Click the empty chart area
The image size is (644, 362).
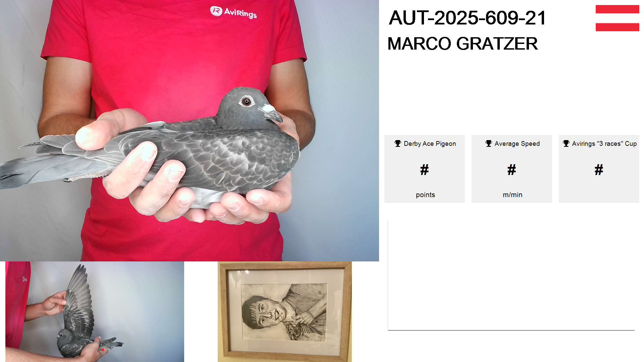pos(511,275)
